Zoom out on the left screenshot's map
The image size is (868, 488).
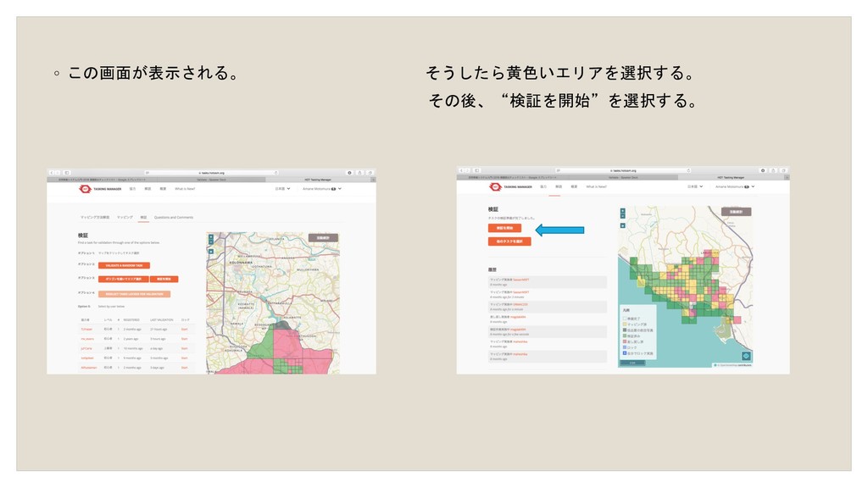[x=211, y=242]
